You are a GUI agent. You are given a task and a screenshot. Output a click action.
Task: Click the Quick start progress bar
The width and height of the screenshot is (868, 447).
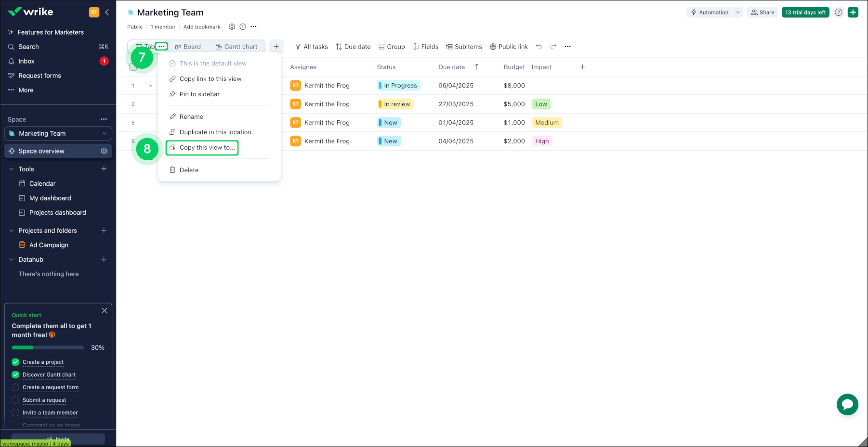pyautogui.click(x=47, y=347)
